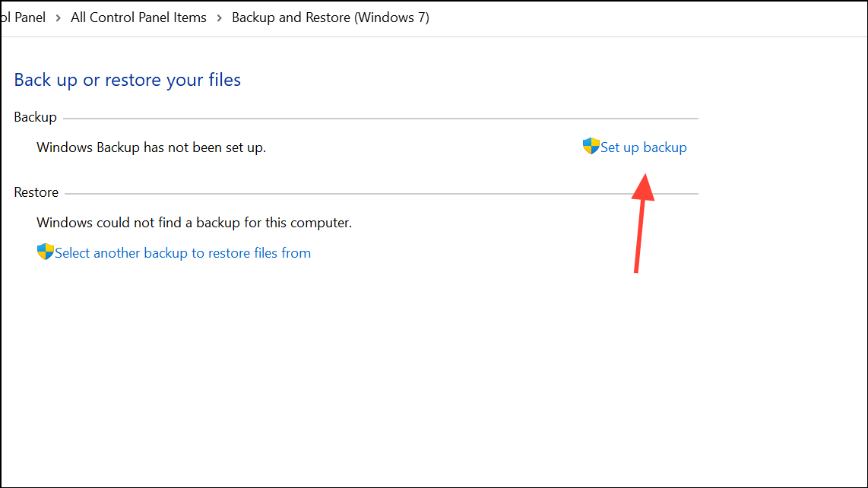Click the Restore section label

coord(36,192)
